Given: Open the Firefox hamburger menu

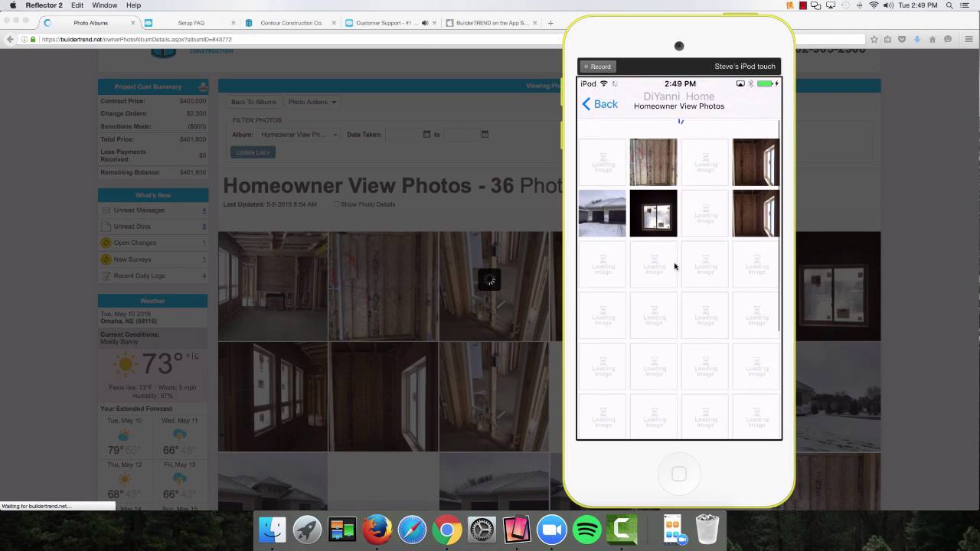Looking at the screenshot, I should [x=968, y=39].
